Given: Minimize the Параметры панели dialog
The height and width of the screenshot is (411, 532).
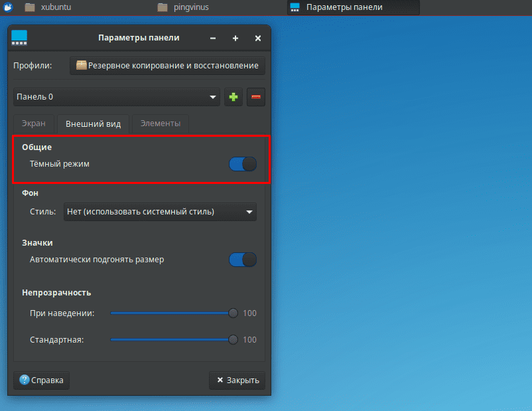Looking at the screenshot, I should [x=213, y=39].
